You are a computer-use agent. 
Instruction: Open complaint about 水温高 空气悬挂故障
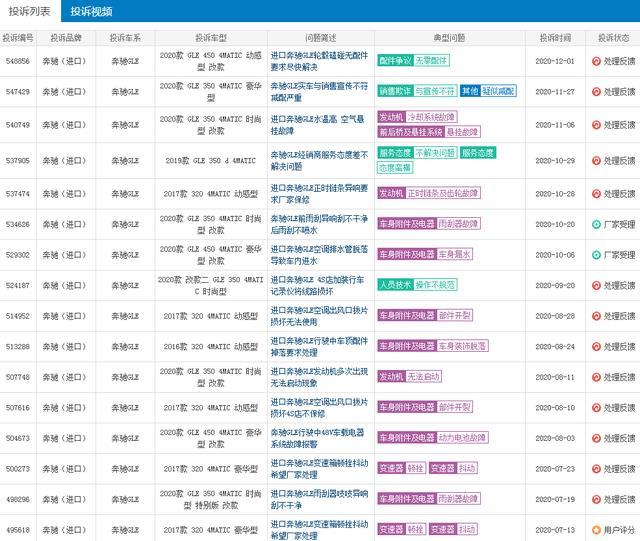click(x=317, y=125)
